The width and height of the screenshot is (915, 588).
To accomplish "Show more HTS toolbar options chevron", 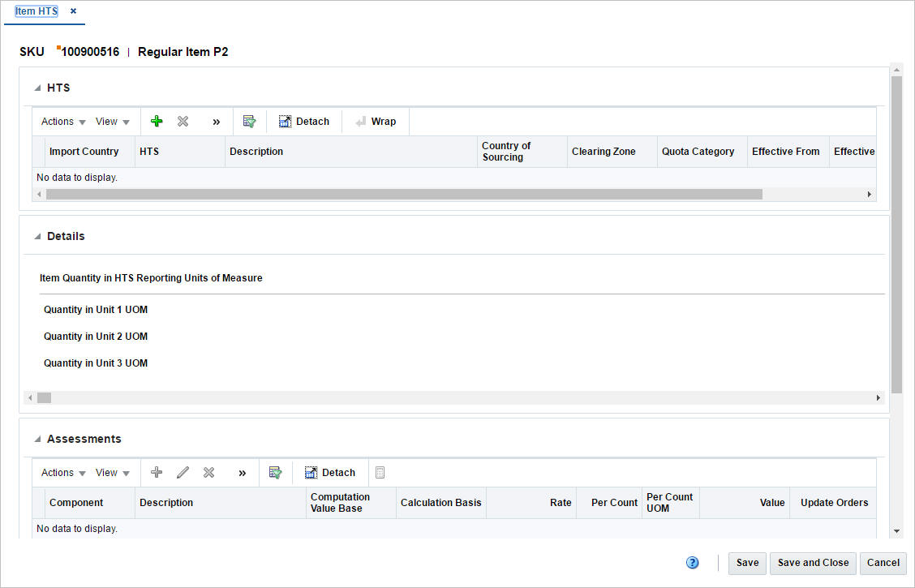I will click(216, 122).
